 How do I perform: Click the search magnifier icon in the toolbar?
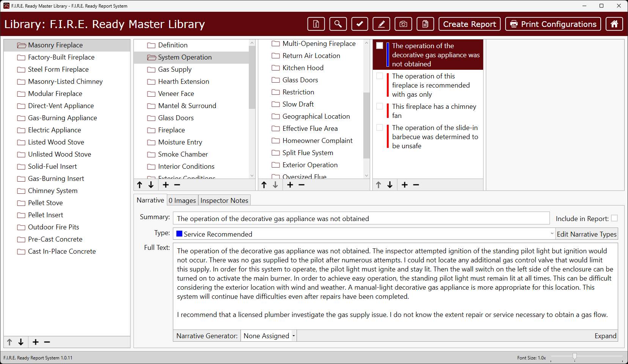(338, 24)
